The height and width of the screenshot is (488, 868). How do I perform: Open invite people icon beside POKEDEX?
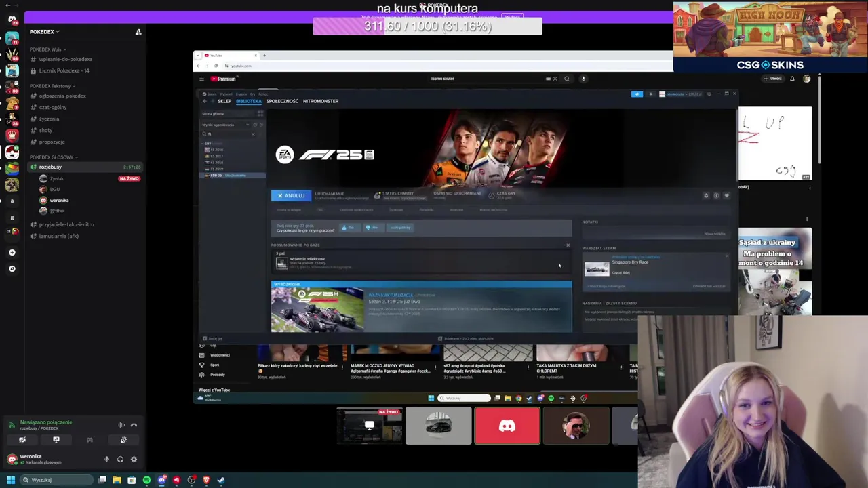pos(138,32)
